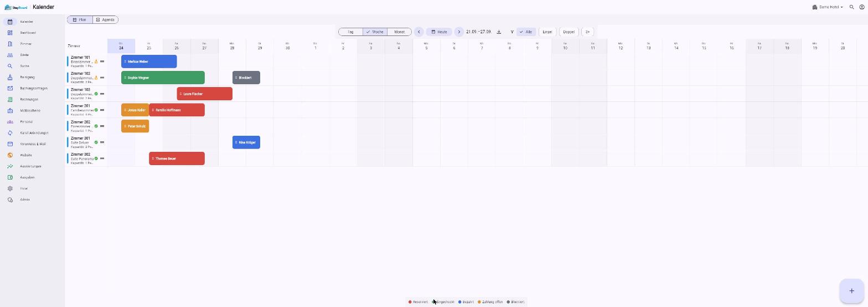Switch to the Agenda tab
Image resolution: width=868 pixels, height=307 pixels.
pos(105,19)
